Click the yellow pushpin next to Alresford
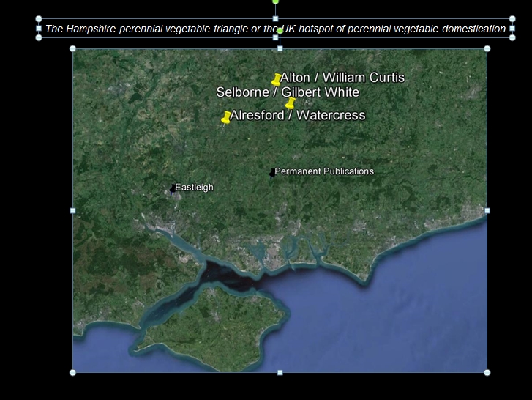The height and width of the screenshot is (400, 532). coord(226,117)
